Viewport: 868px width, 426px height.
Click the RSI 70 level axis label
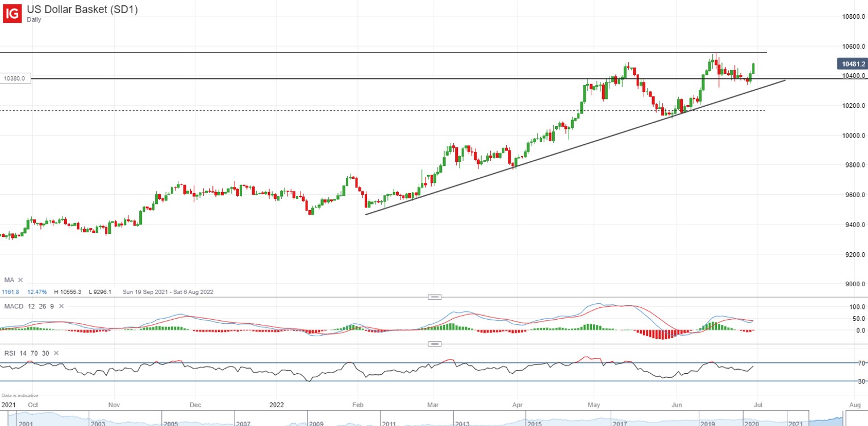(862, 363)
